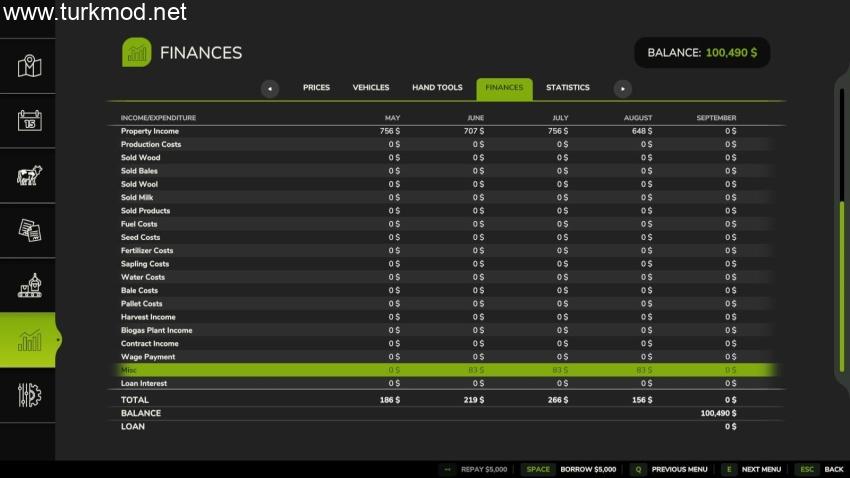
Task: Open the map sidebar icon
Action: 29,66
